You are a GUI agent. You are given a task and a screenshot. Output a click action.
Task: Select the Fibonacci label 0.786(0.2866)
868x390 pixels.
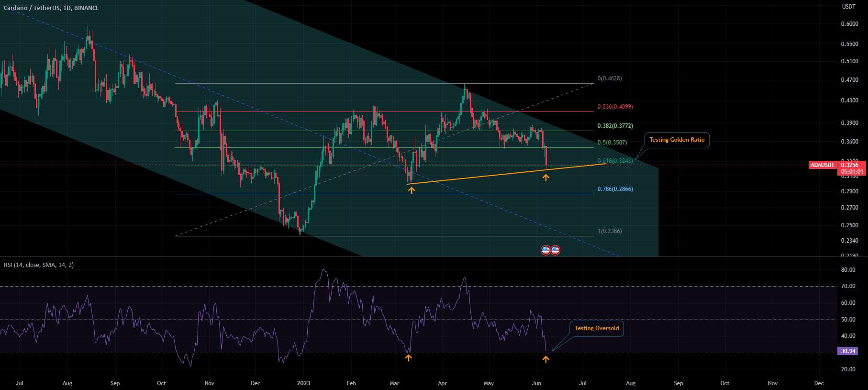tap(615, 189)
